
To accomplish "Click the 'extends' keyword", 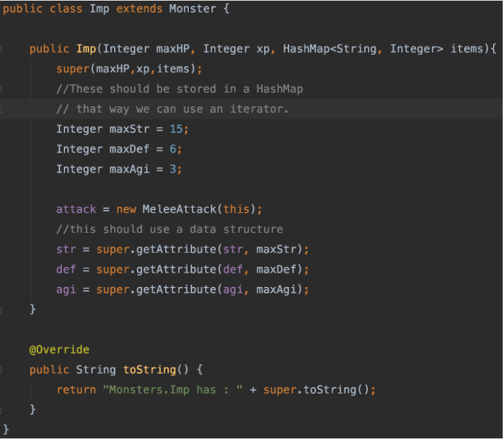I will 139,8.
